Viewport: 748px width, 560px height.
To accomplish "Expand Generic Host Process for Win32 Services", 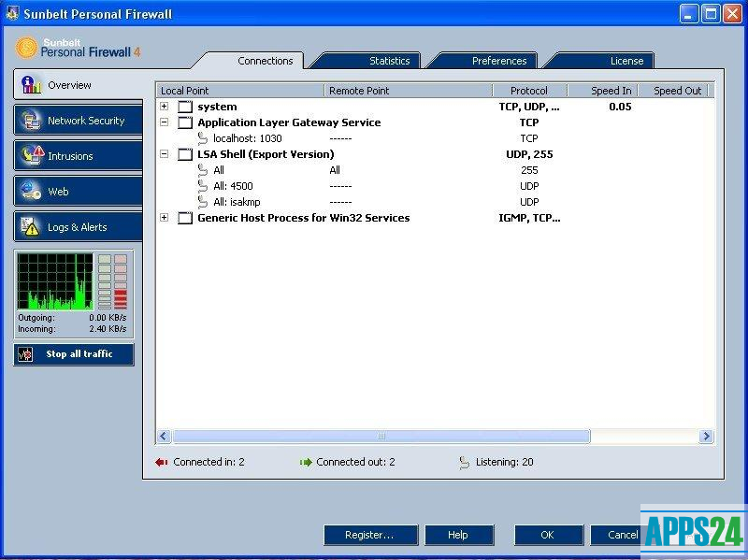I will pos(165,218).
